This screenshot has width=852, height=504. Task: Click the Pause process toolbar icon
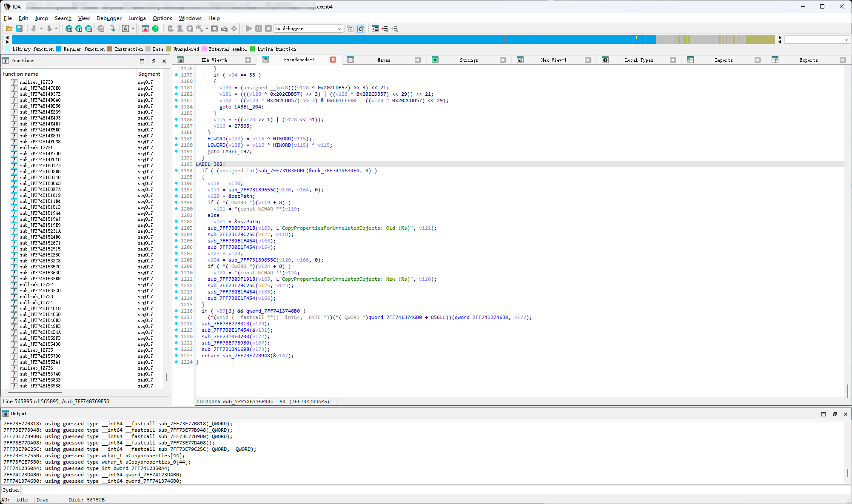pyautogui.click(x=259, y=28)
